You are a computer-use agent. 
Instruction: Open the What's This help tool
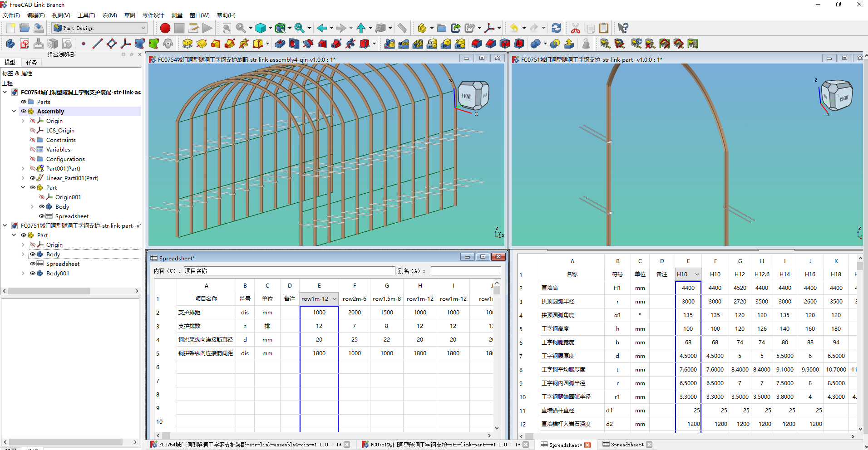coord(623,28)
